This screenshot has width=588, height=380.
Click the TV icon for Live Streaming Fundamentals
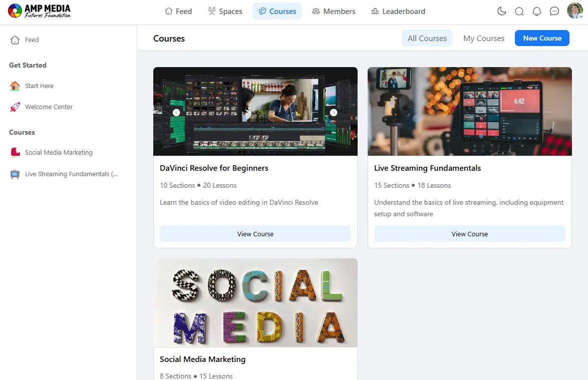point(15,174)
